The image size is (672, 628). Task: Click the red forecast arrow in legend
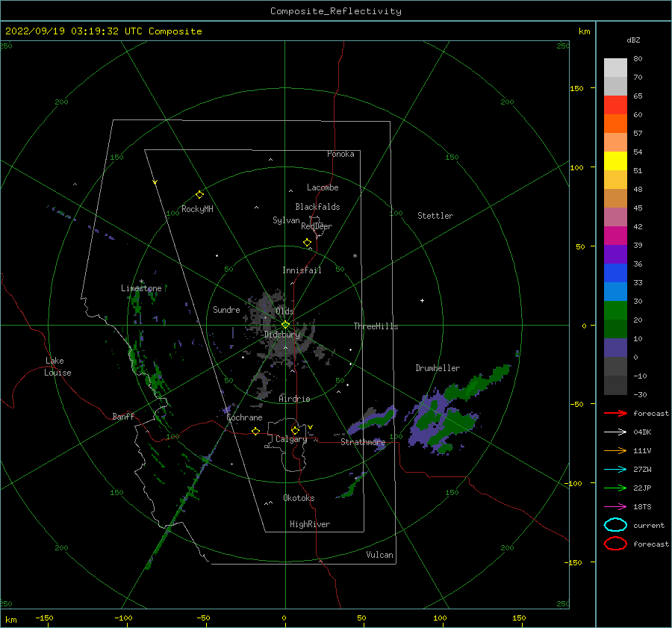[x=615, y=413]
